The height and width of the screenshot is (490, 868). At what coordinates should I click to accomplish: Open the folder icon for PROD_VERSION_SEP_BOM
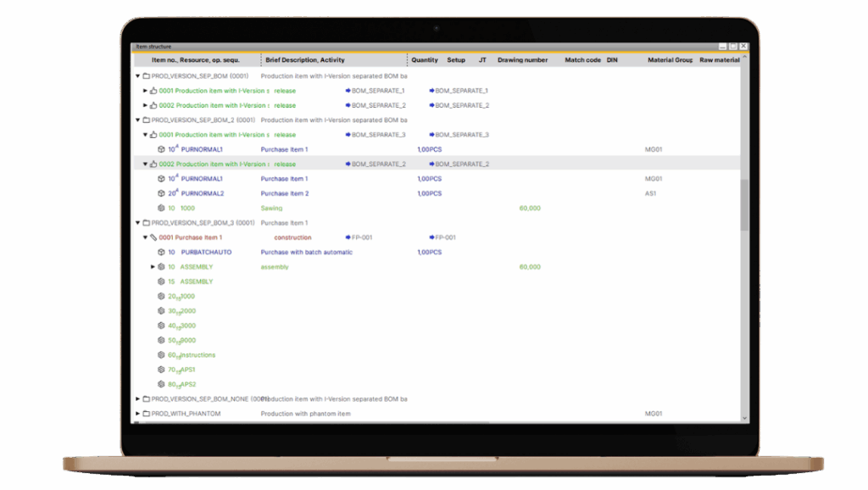tap(146, 75)
